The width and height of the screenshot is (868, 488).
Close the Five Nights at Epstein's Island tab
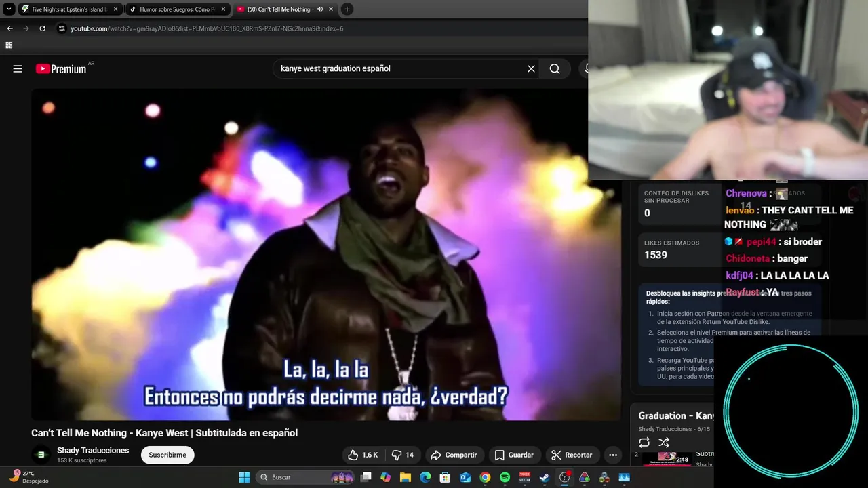(x=115, y=9)
